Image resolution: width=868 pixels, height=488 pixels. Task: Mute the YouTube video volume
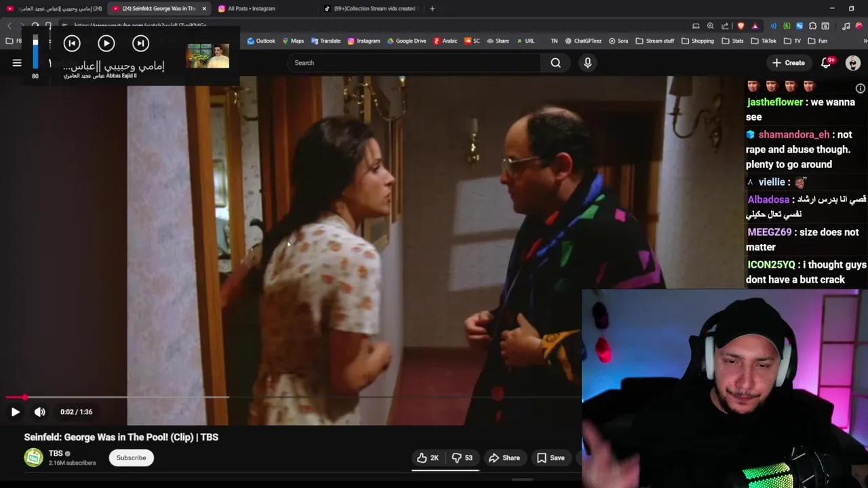tap(40, 411)
